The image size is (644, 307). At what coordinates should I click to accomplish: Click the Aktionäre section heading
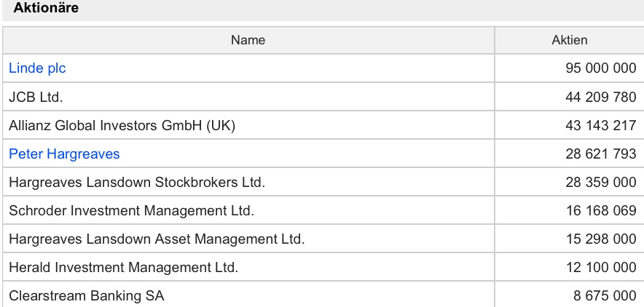pos(47,9)
